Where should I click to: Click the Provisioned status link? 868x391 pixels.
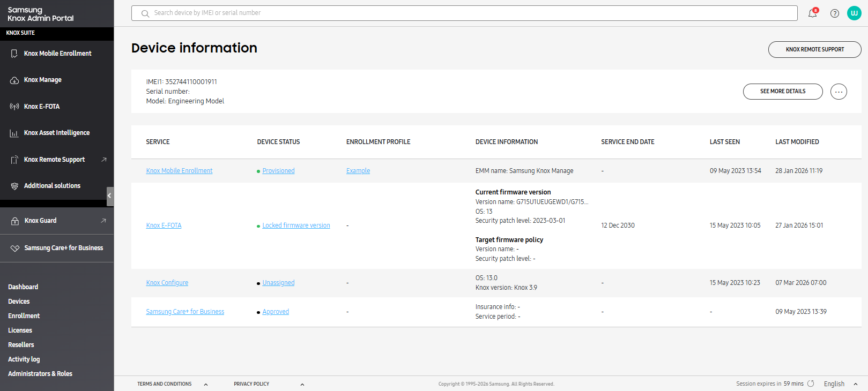(278, 171)
